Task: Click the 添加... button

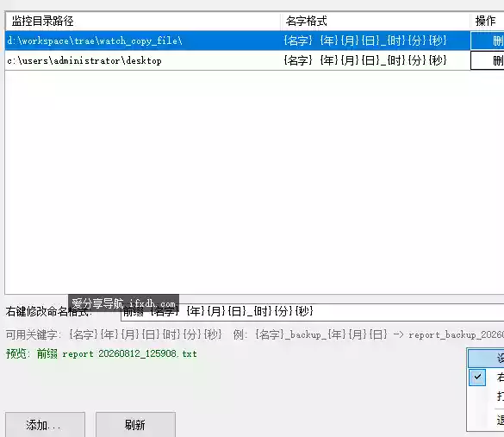Action: point(45,424)
